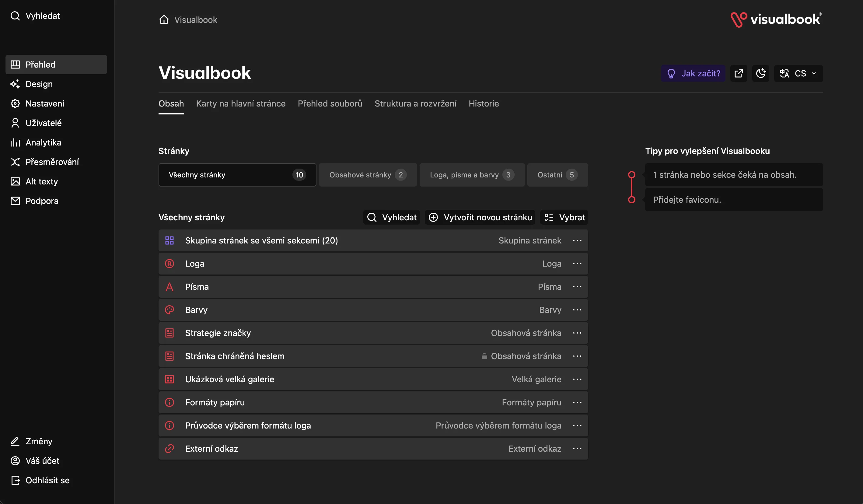Open more options for Externí odkaz row
The image size is (863, 504).
coord(577,449)
